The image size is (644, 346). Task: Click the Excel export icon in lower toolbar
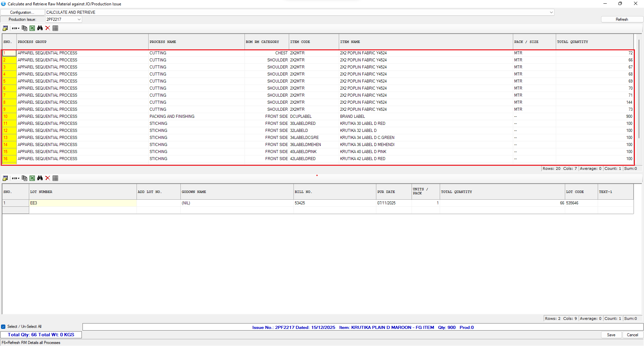point(32,178)
